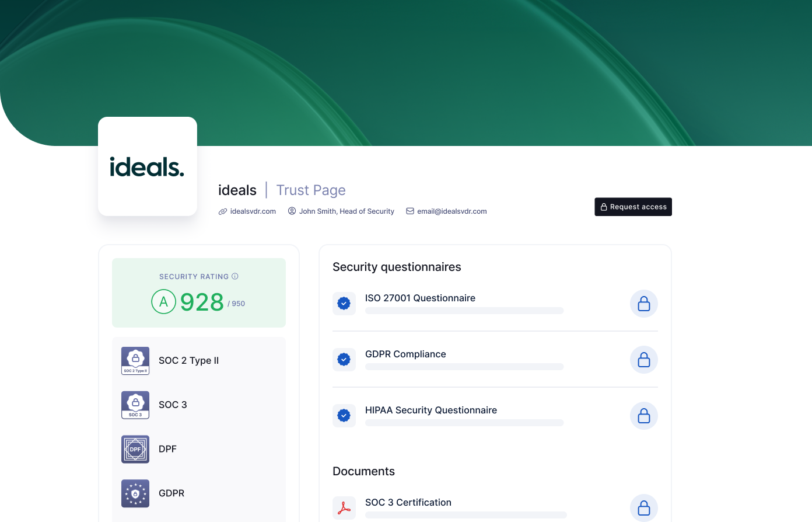Select the SOC 2 Type II label

tap(188, 360)
